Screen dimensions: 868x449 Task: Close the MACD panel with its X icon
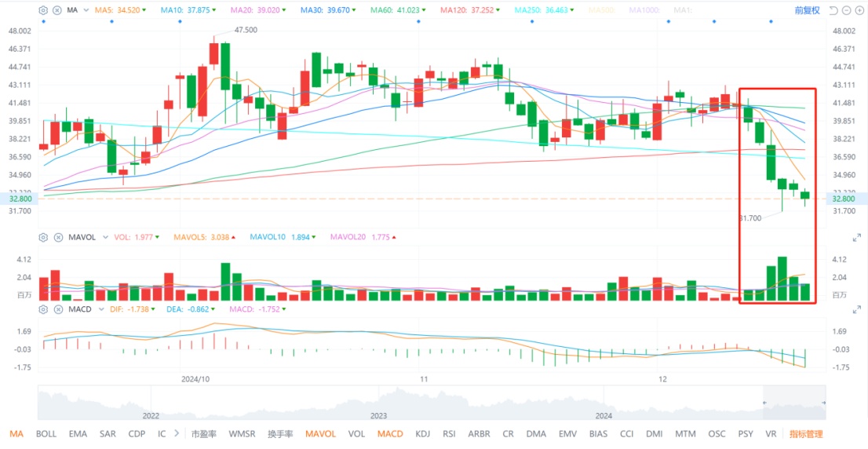coord(58,309)
